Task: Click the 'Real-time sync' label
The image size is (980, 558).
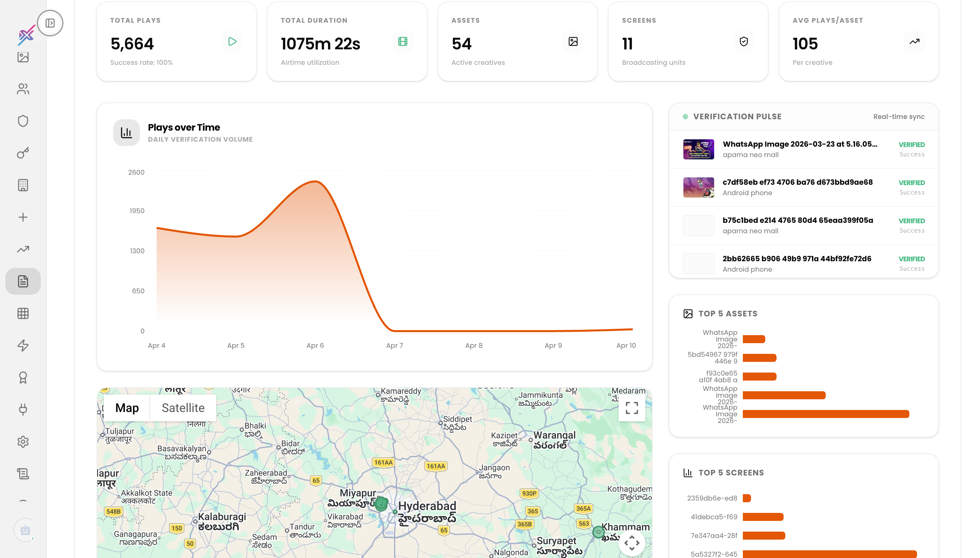Action: click(x=899, y=117)
